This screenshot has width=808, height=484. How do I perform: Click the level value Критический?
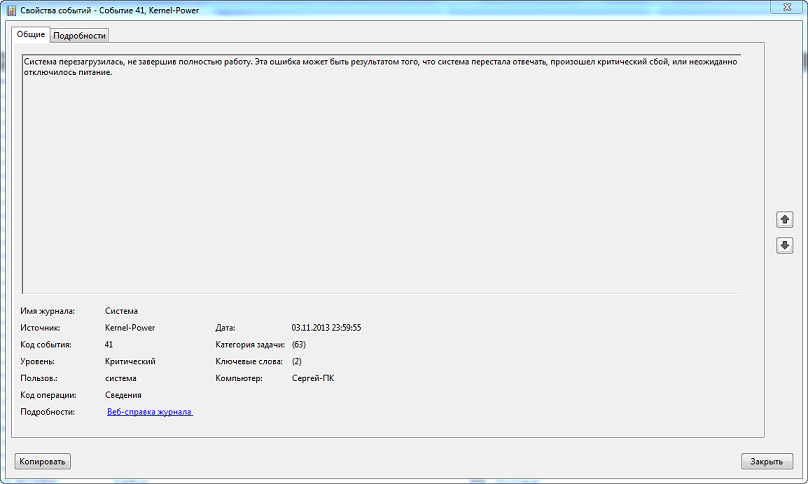(130, 361)
